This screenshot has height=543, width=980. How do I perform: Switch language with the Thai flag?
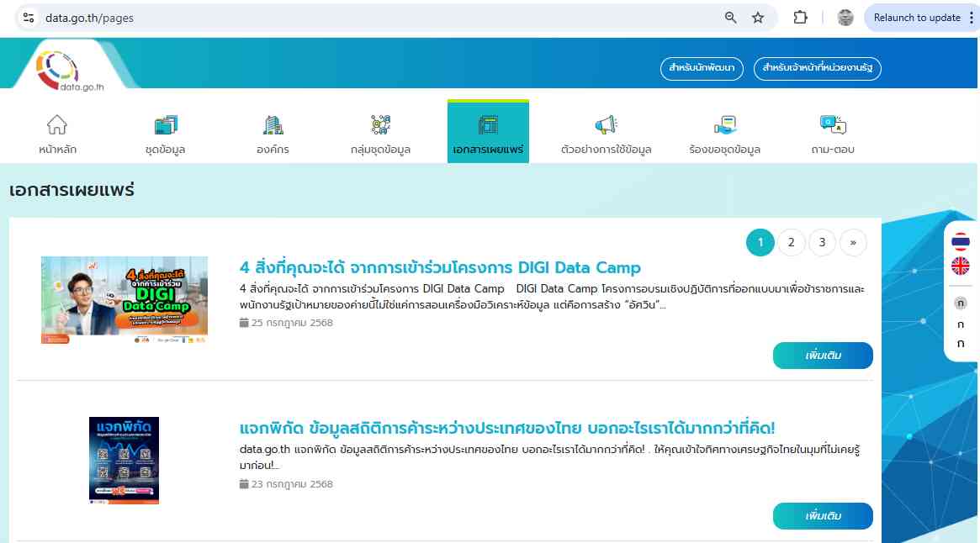point(960,242)
